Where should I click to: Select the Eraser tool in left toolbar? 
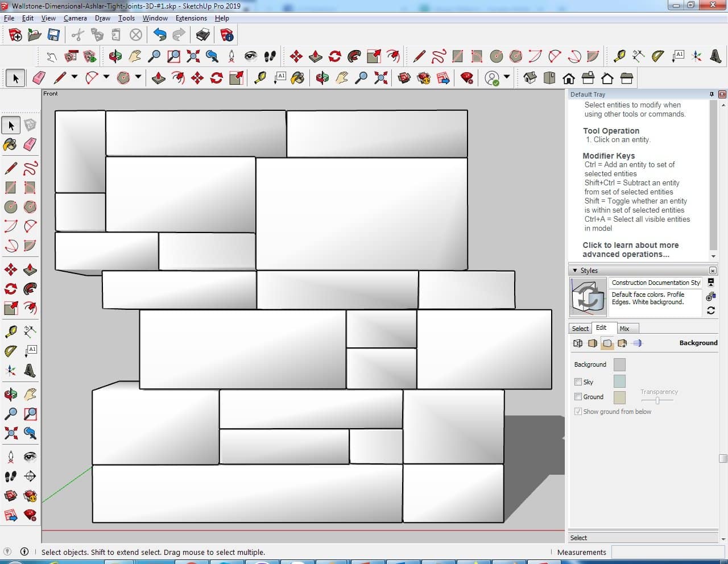tap(30, 144)
